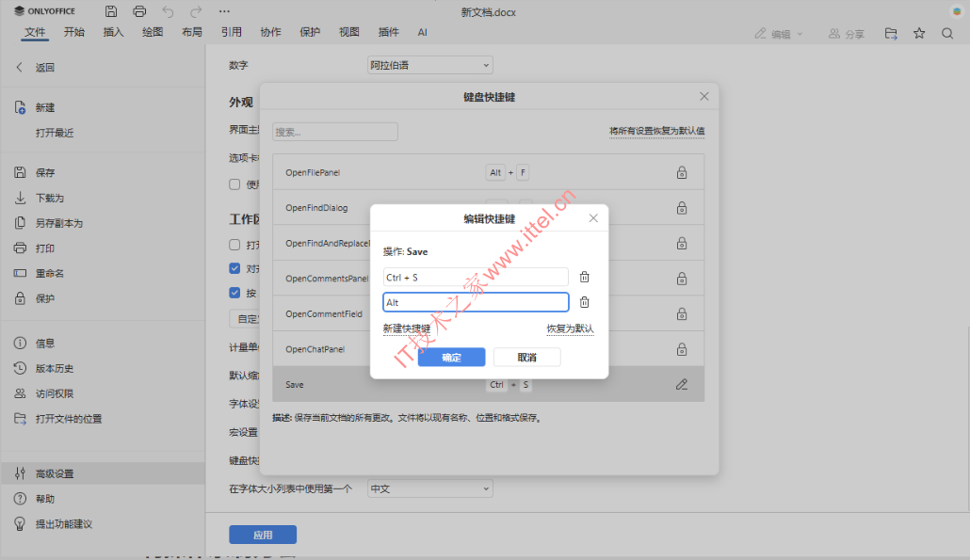Click the save icon in title bar
The image size is (970, 560).
pos(111,12)
